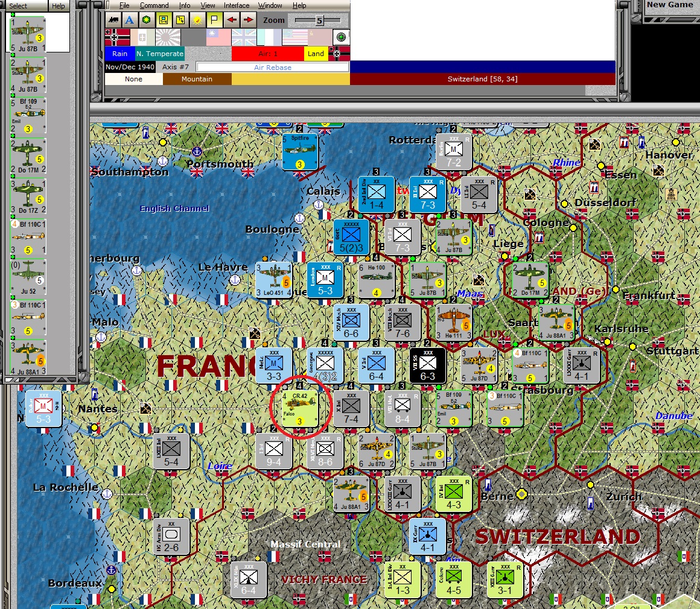
Task: Select the Berlin 7-2 unit near Rotterdam
Action: (x=454, y=151)
